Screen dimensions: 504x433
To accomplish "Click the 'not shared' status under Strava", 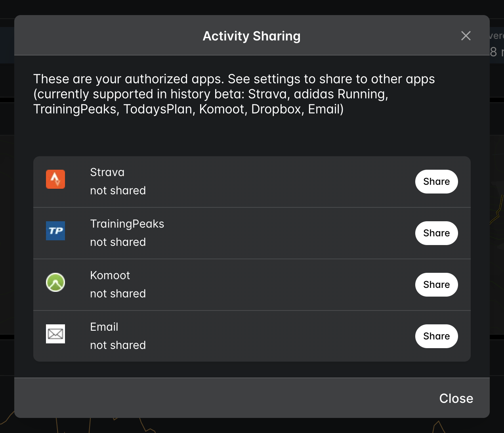I will tap(118, 191).
